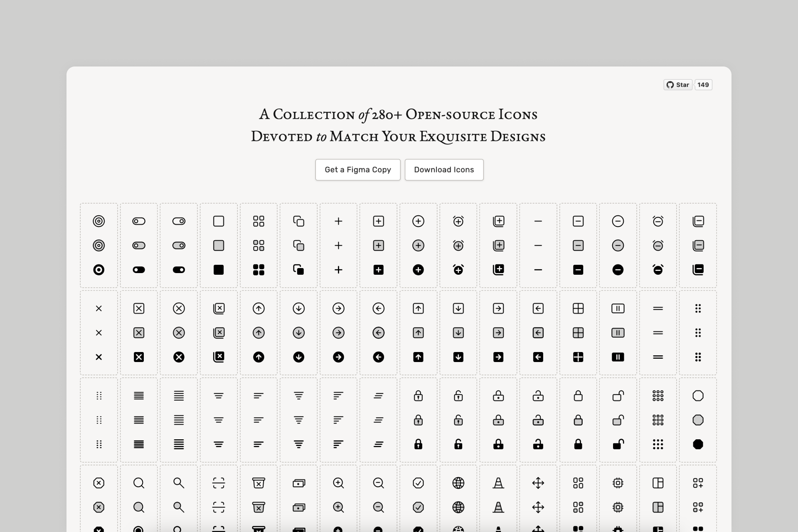This screenshot has width=798, height=532.
Task: Choose the solid black plus-circle icon
Action: [418, 270]
